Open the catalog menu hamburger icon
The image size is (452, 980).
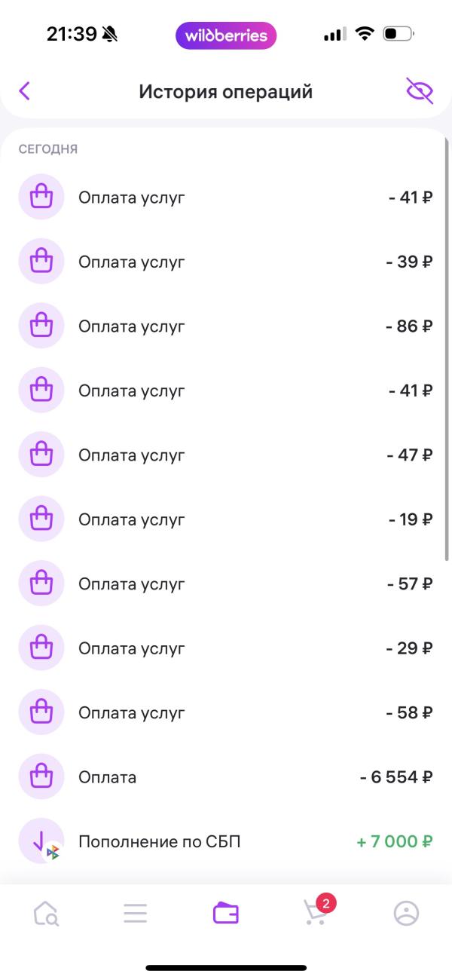point(136,914)
